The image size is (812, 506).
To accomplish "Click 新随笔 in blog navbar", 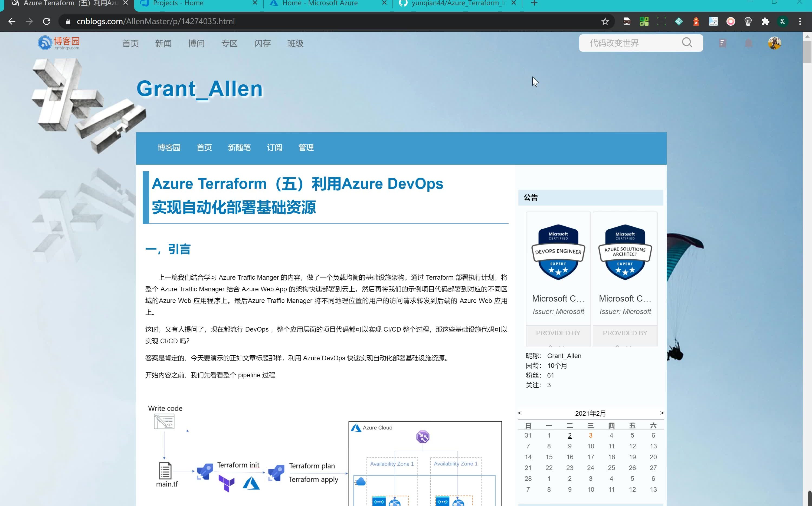I will click(240, 148).
